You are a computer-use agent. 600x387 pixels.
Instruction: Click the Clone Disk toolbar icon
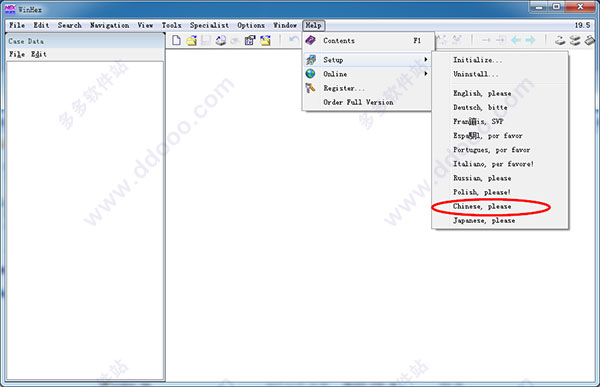point(575,40)
